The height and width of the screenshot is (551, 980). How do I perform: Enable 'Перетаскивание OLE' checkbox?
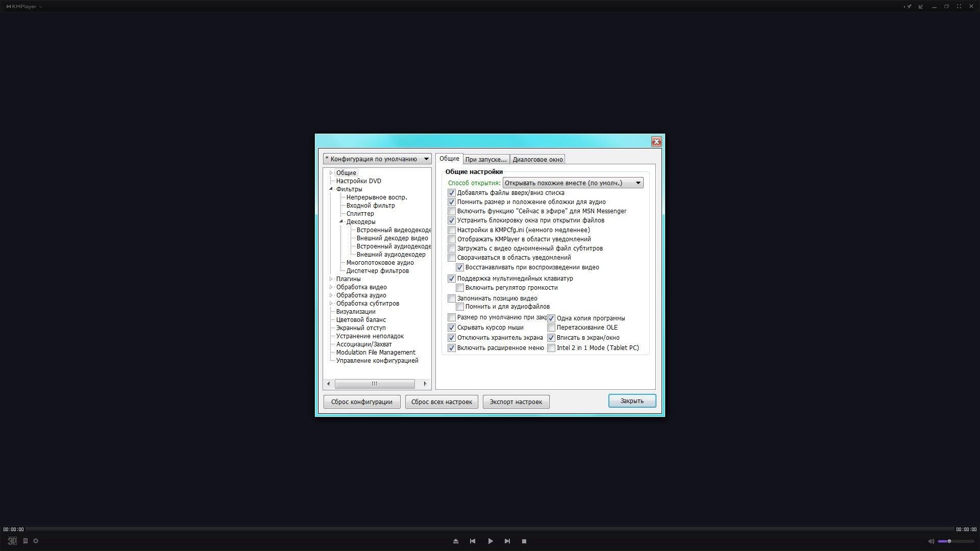551,328
